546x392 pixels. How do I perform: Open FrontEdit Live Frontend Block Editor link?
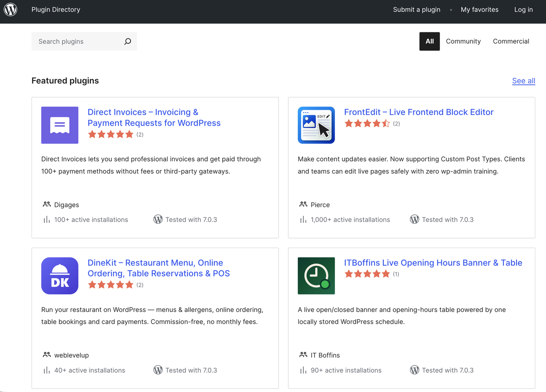tap(419, 112)
